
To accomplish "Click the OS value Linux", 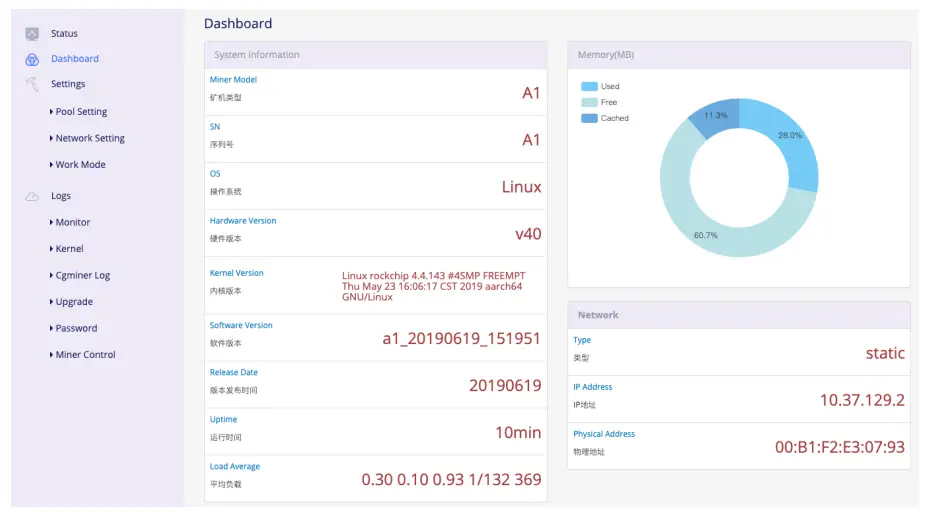I will point(521,187).
